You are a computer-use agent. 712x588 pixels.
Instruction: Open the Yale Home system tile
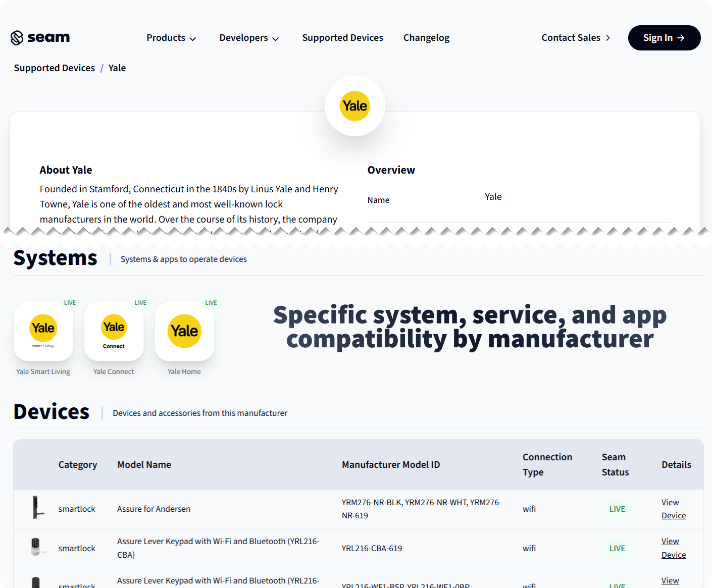(184, 331)
